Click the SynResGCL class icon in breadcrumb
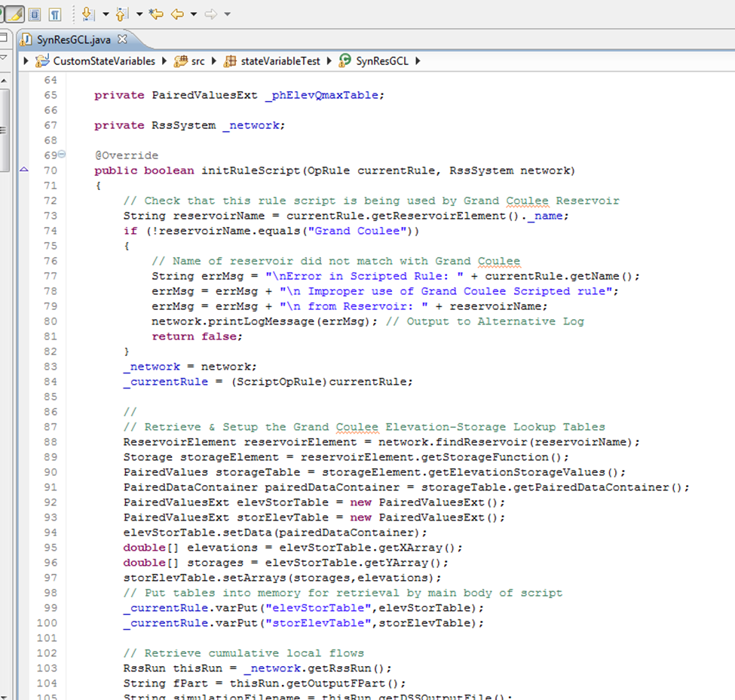This screenshot has height=700, width=735. coord(345,60)
